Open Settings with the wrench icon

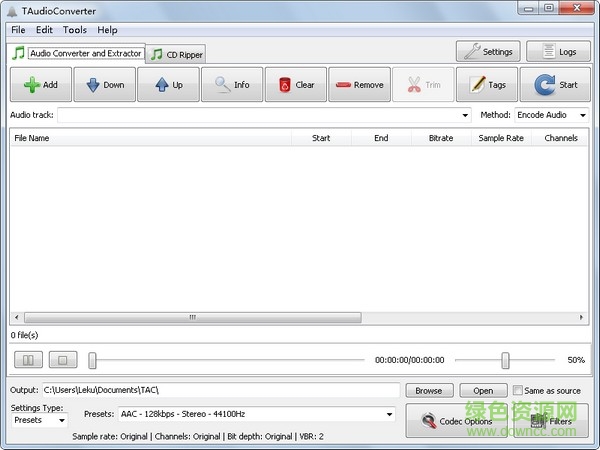(488, 51)
